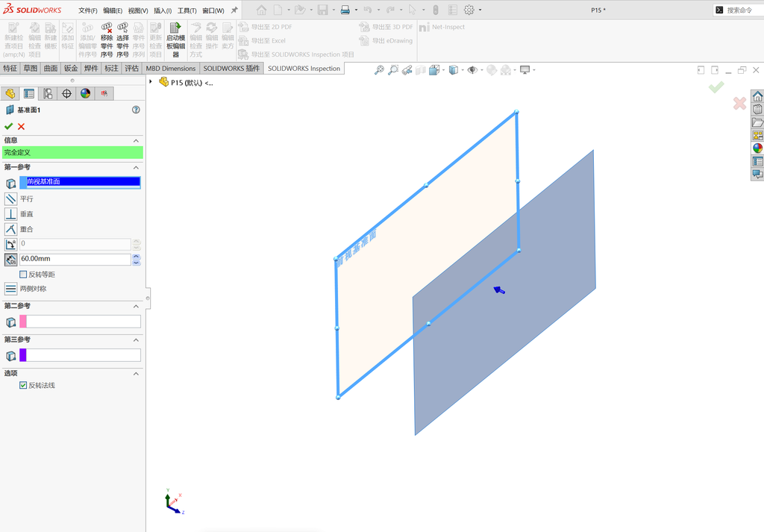764x532 pixels.
Task: Collapse the 选项 section
Action: pyautogui.click(x=136, y=374)
